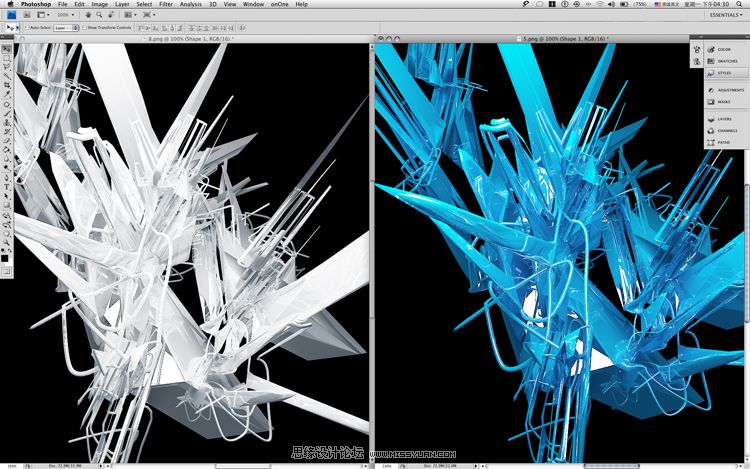Click horizontal scrollbar of 5.png window

[611, 466]
